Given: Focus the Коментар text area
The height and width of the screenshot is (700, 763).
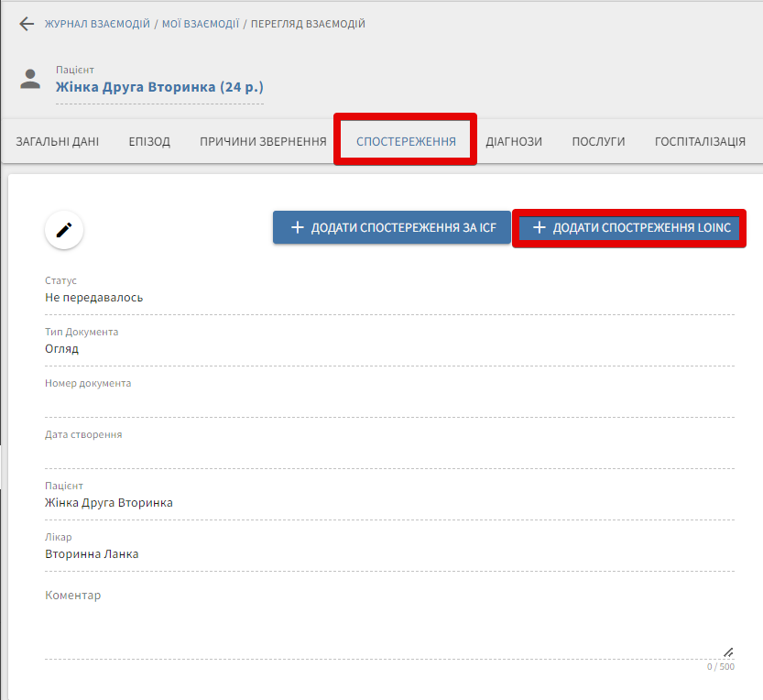Looking at the screenshot, I should coord(385,623).
